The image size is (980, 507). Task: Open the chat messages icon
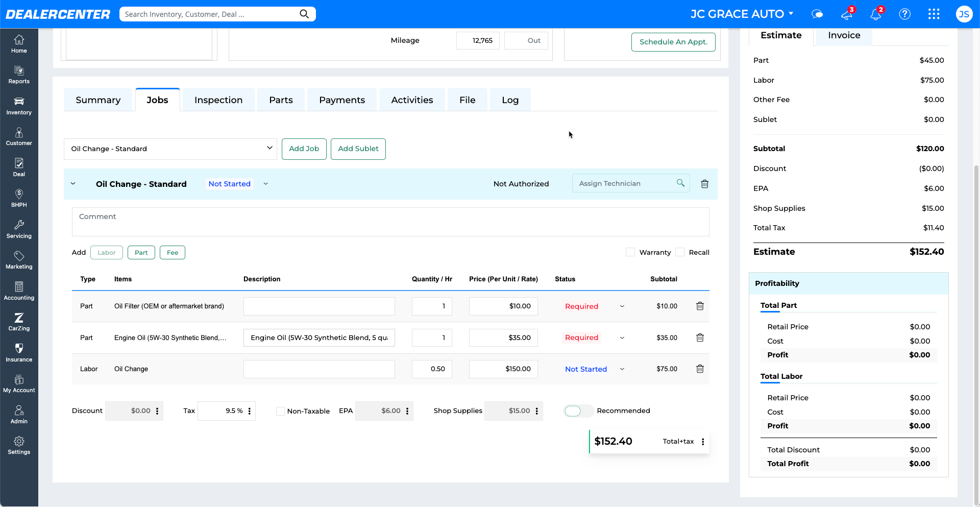point(817,14)
